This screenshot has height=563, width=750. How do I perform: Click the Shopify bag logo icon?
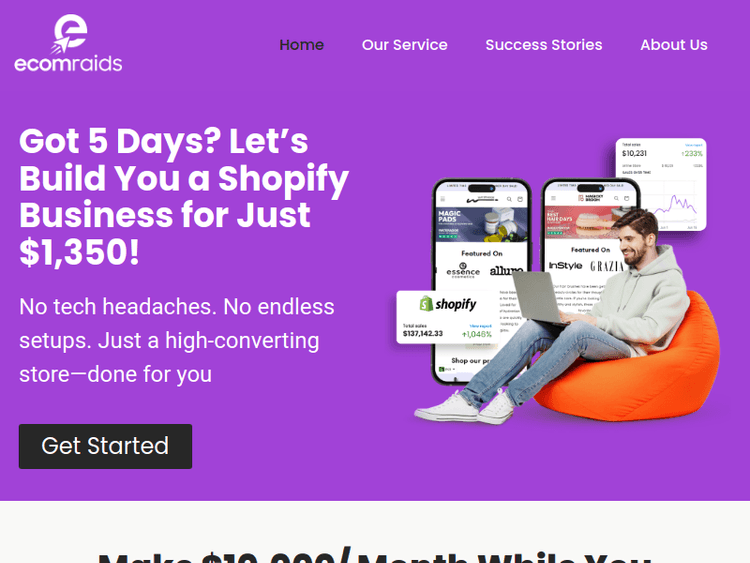click(426, 304)
